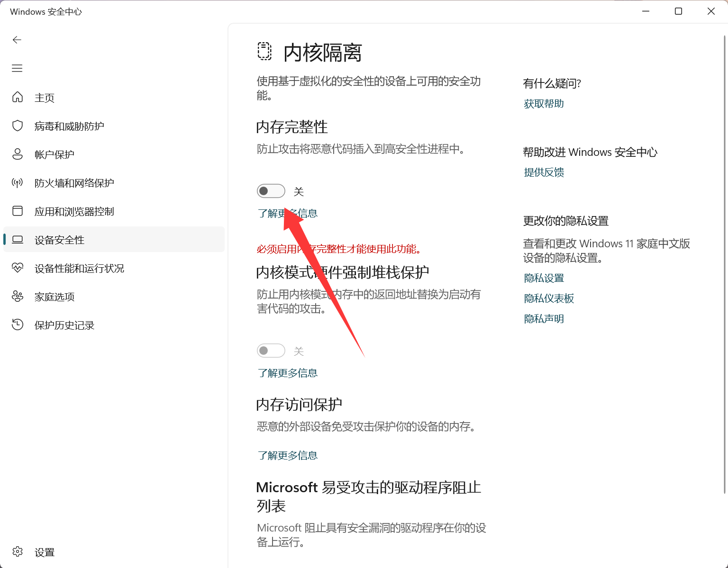Image resolution: width=728 pixels, height=568 pixels.
Task: Select 设备安全性 in the sidebar
Action: pos(59,240)
